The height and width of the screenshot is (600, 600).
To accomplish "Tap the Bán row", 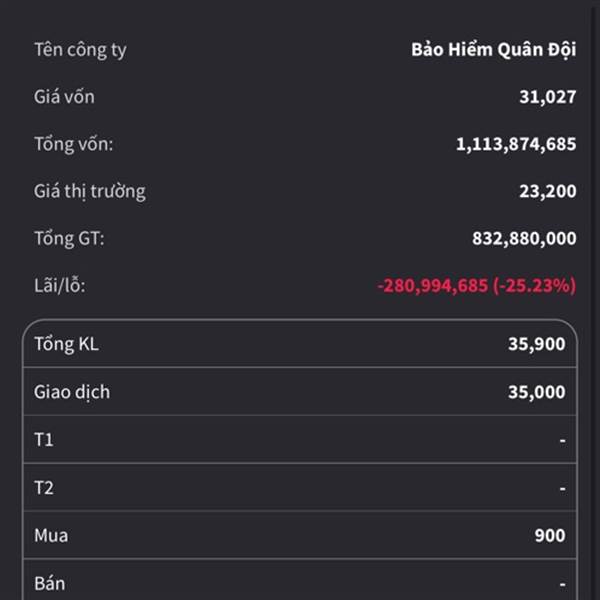I will pyautogui.click(x=300, y=580).
